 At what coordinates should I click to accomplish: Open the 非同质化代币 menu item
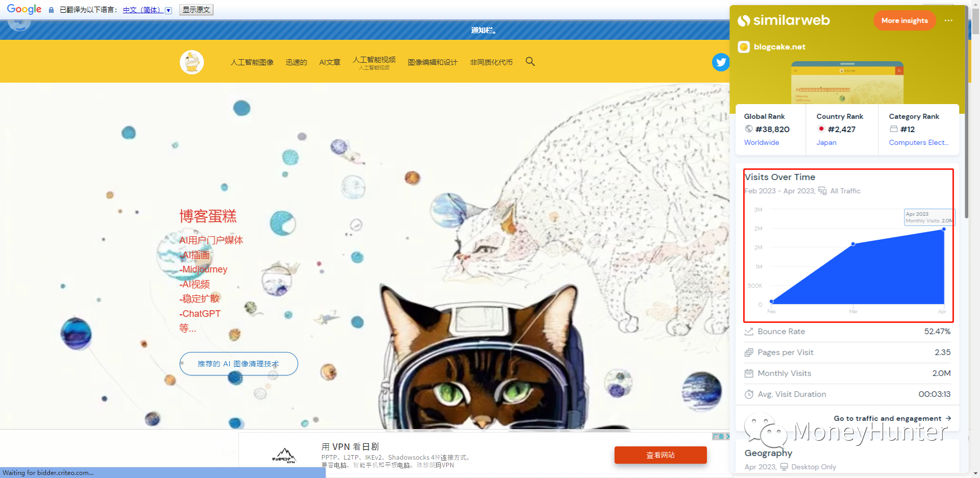[491, 62]
